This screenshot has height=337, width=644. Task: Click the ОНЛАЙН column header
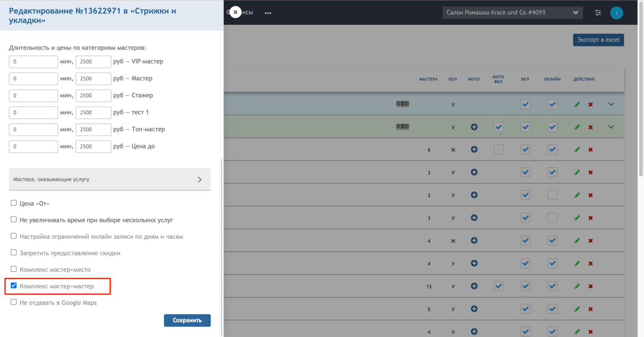(552, 79)
